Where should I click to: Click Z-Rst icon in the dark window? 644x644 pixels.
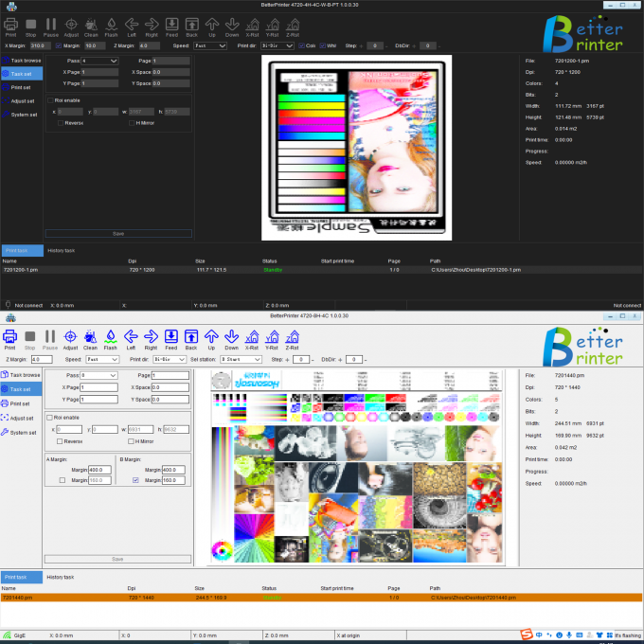click(x=293, y=26)
